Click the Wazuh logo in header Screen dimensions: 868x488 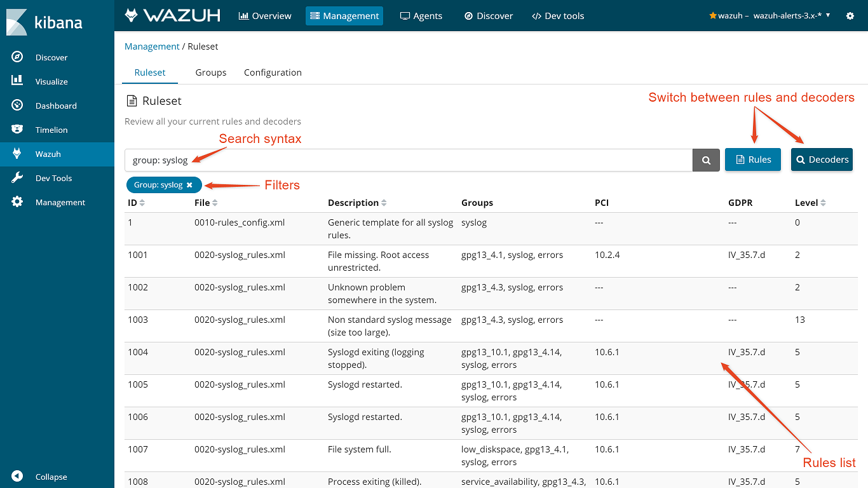point(172,15)
